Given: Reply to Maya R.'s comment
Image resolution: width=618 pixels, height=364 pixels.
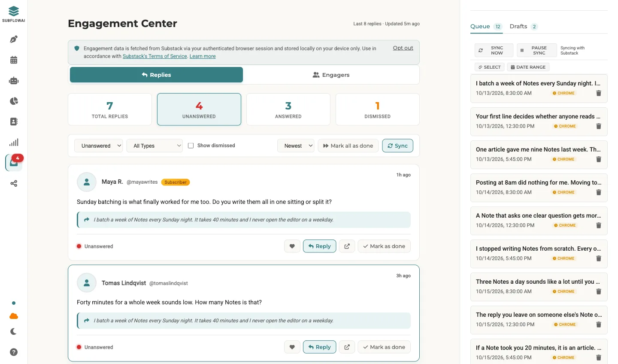Looking at the screenshot, I should click(320, 246).
